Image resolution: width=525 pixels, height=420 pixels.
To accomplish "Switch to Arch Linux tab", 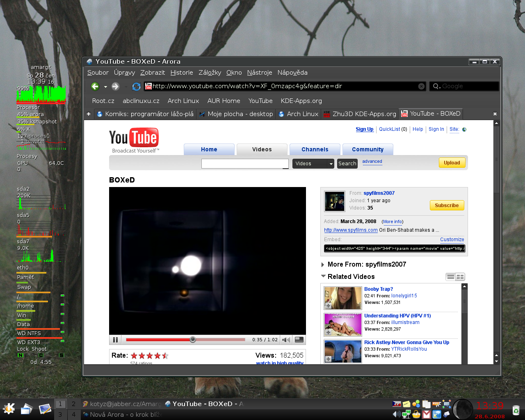I will click(298, 114).
